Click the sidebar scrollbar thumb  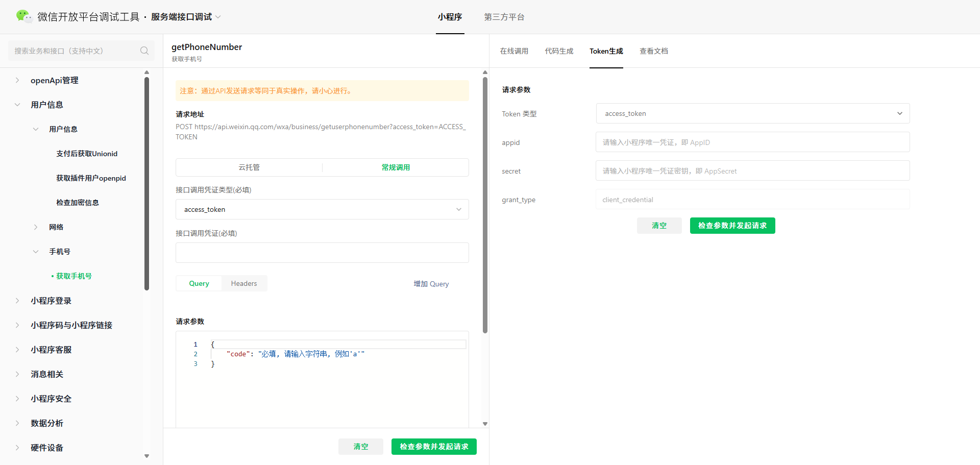(146, 184)
